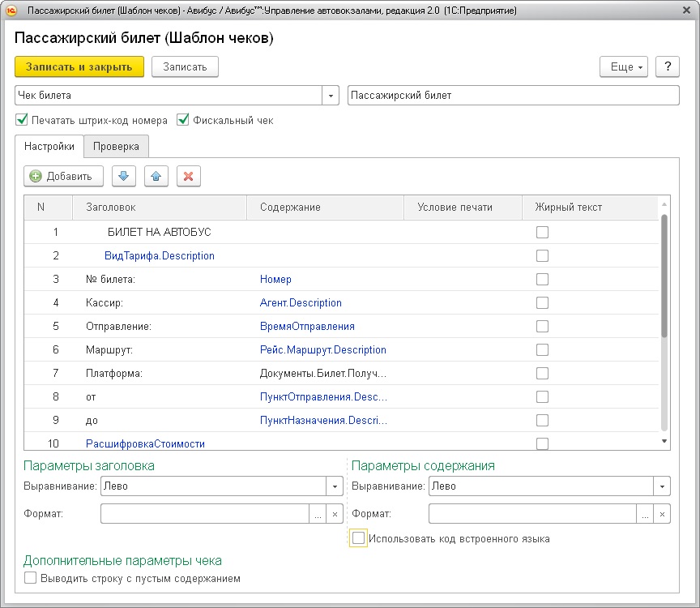Open help with the question mark button
Image resolution: width=700 pixels, height=608 pixels.
tap(667, 66)
